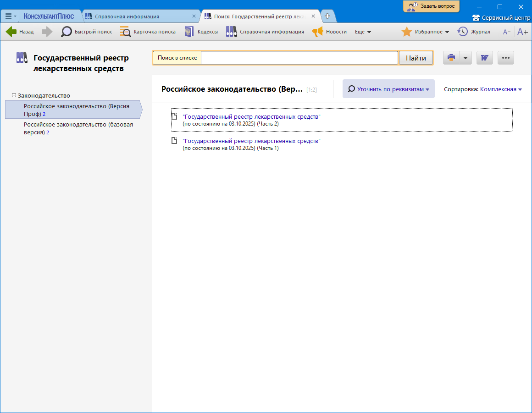Screen dimensions: 532x413
Task: Open the registry document Часть 1 link
Action: pos(251,141)
